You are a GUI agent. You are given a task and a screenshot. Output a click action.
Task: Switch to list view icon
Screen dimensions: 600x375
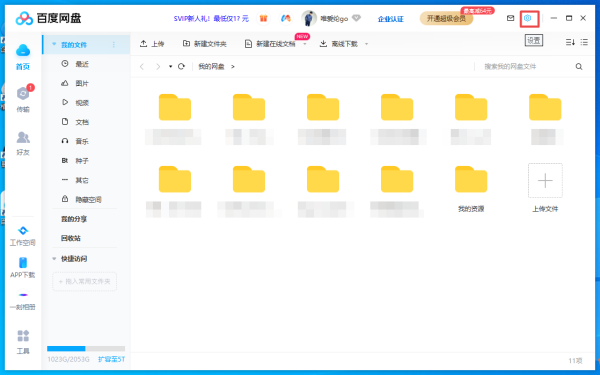(x=584, y=42)
